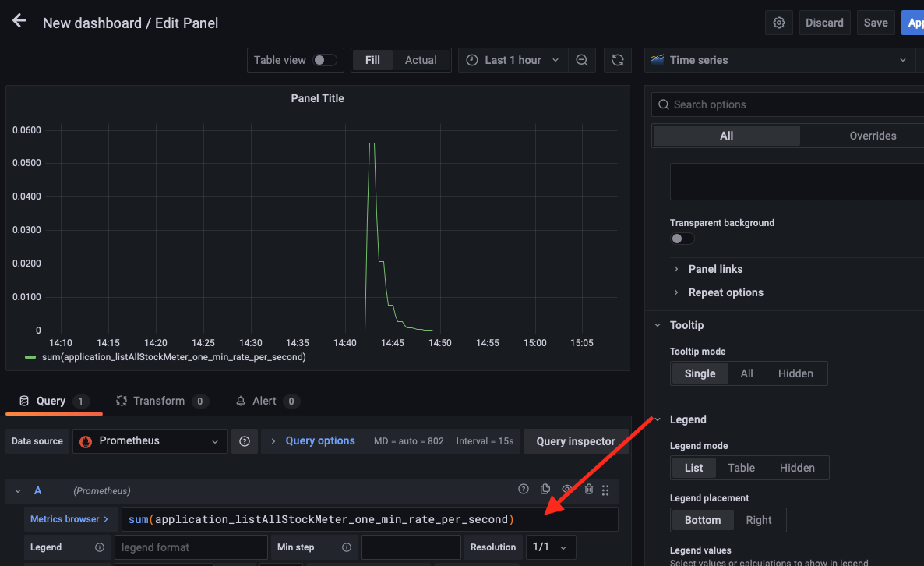Click the drag handle icon on query A
This screenshot has width=924, height=566.
click(605, 490)
